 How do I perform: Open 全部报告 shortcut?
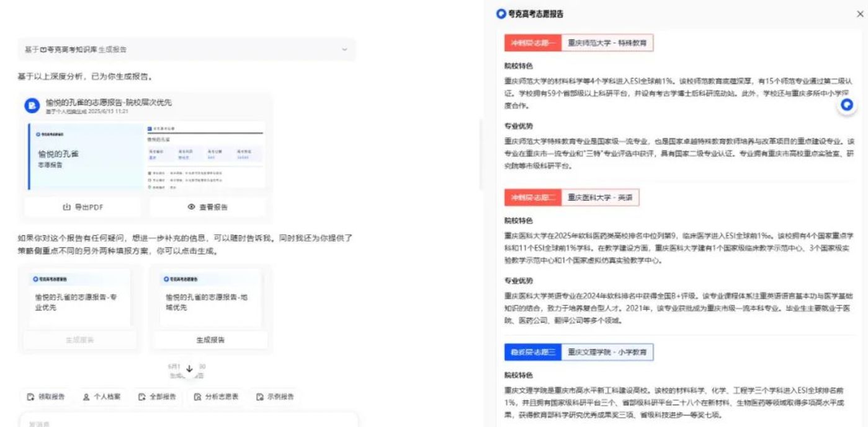[157, 397]
